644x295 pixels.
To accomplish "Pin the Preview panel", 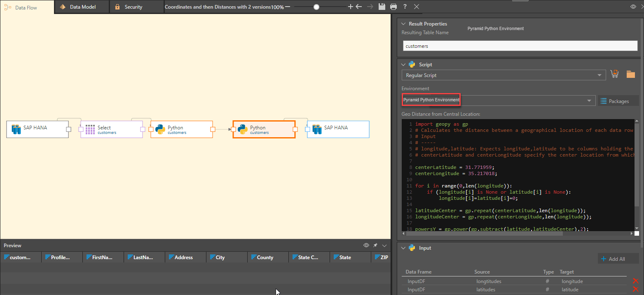I will [375, 245].
